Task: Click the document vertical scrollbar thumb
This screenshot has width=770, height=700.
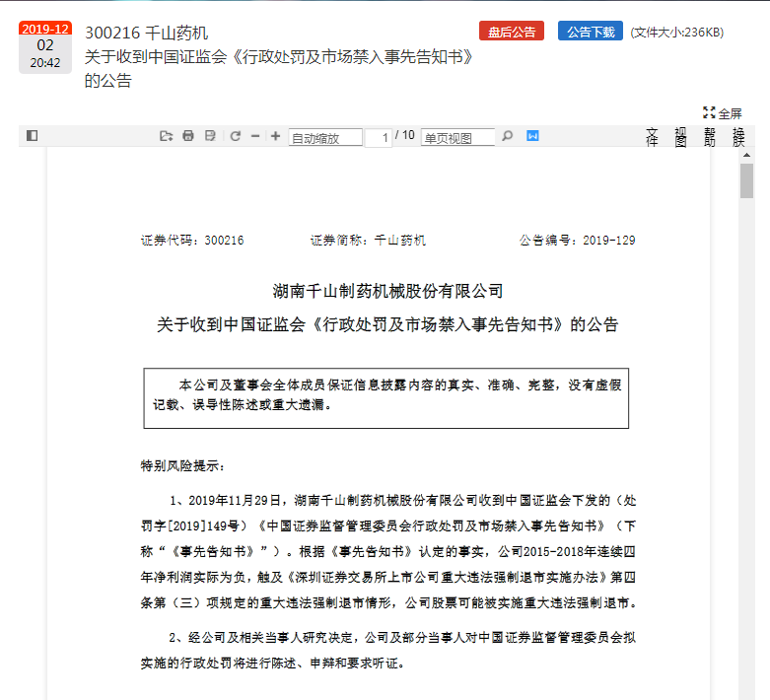Action: point(747,180)
